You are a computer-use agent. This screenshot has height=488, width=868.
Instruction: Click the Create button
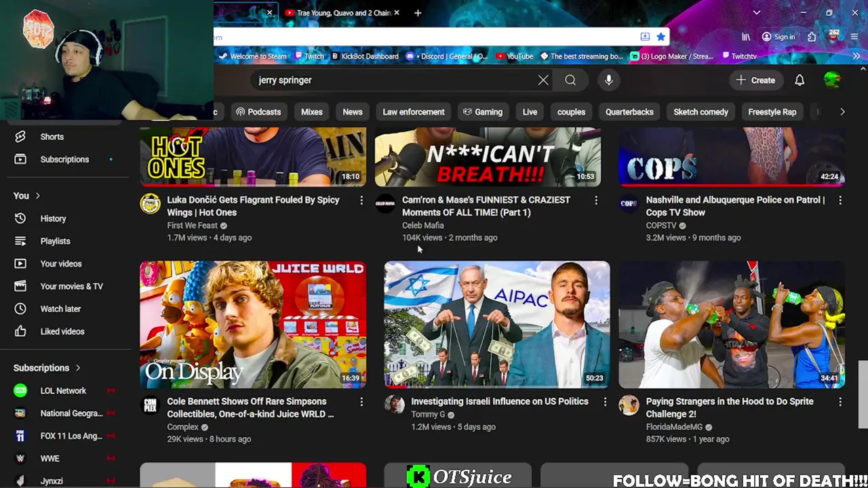click(x=755, y=80)
